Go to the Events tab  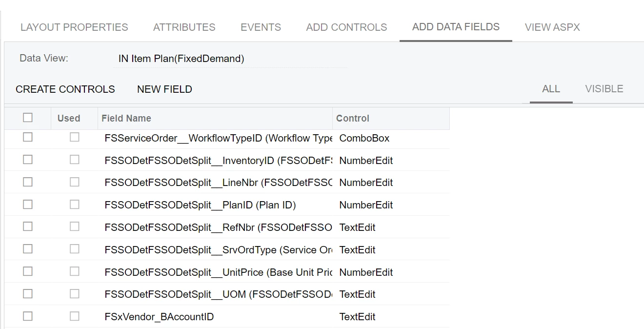click(261, 27)
